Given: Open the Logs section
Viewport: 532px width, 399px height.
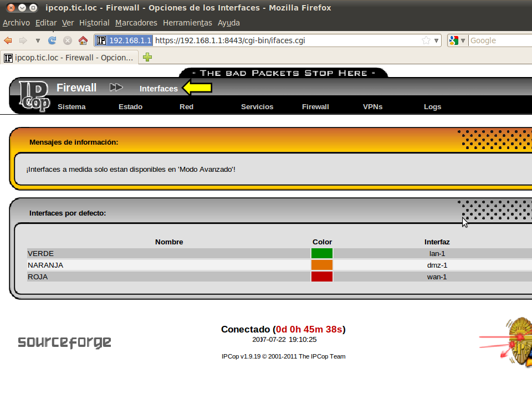Looking at the screenshot, I should point(432,106).
